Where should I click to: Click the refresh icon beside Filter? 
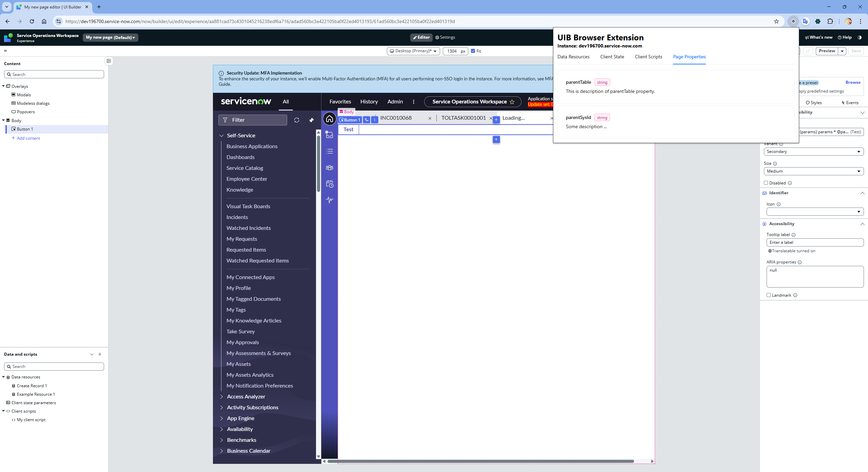(297, 120)
